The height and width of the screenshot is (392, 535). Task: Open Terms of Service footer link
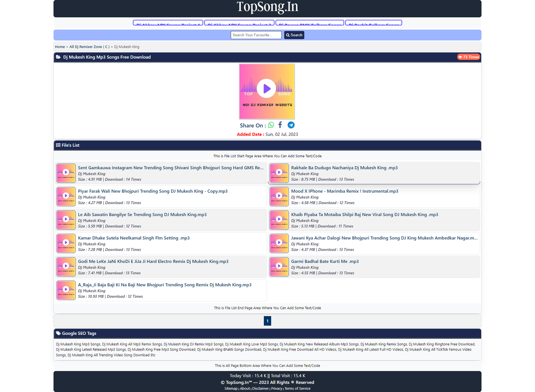(297, 389)
